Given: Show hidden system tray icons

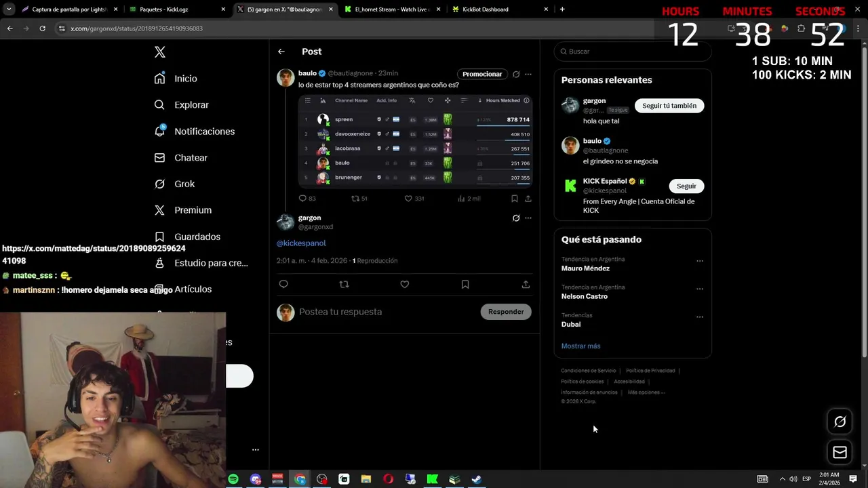Looking at the screenshot, I should 782,479.
